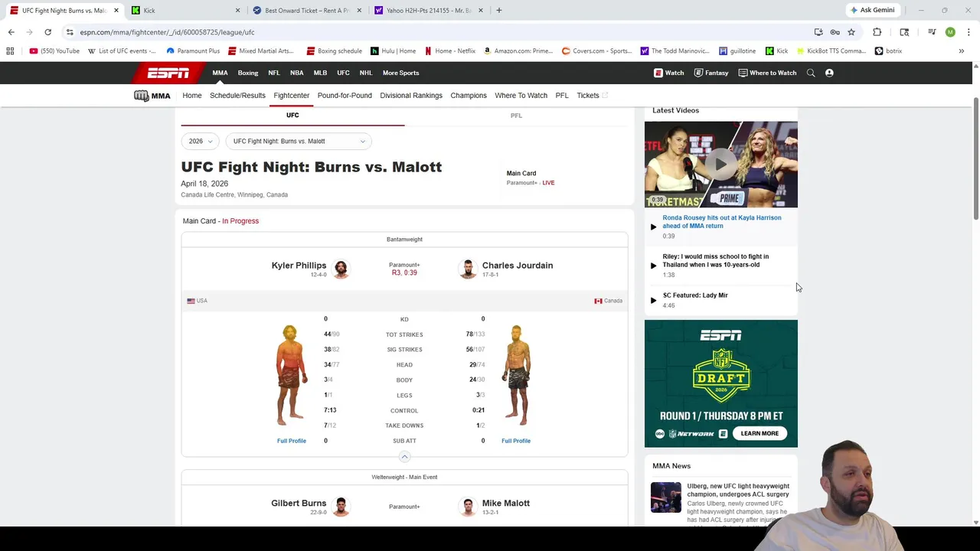
Task: Click Gilbert Burns headshot icon
Action: pyautogui.click(x=341, y=507)
